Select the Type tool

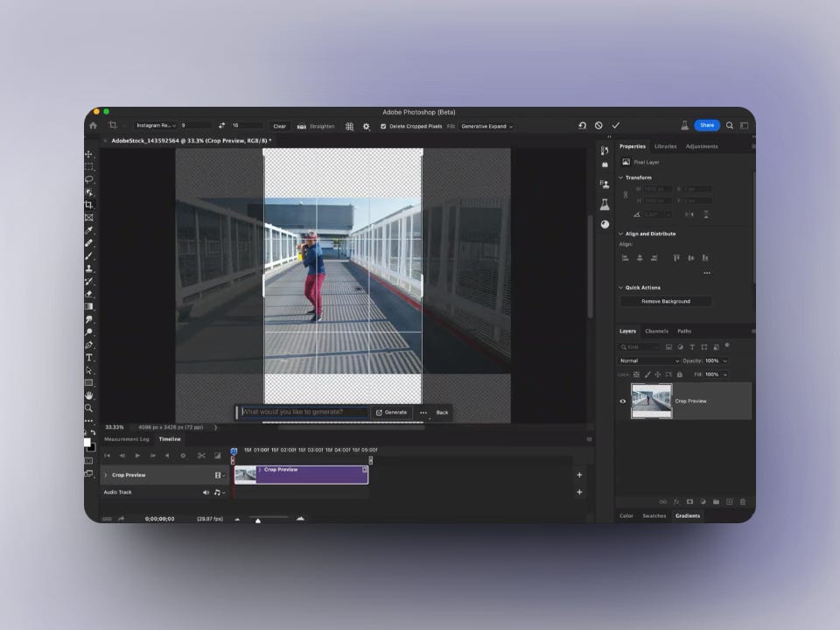click(89, 357)
